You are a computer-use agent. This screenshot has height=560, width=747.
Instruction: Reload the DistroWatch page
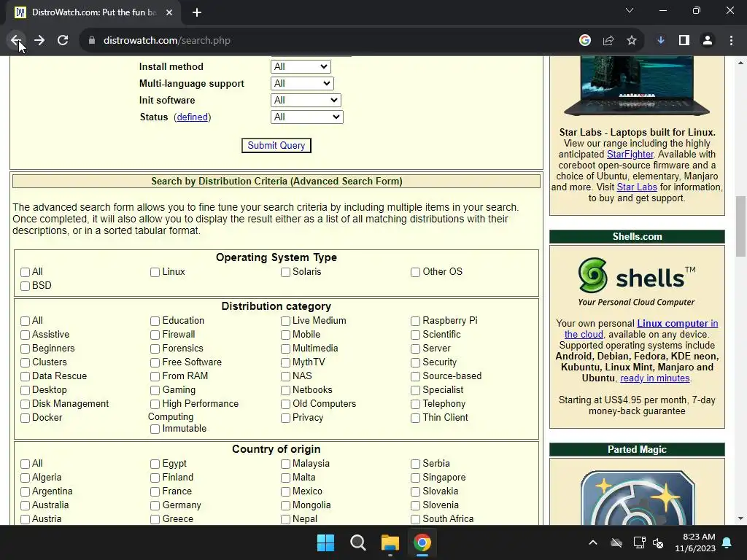click(63, 41)
